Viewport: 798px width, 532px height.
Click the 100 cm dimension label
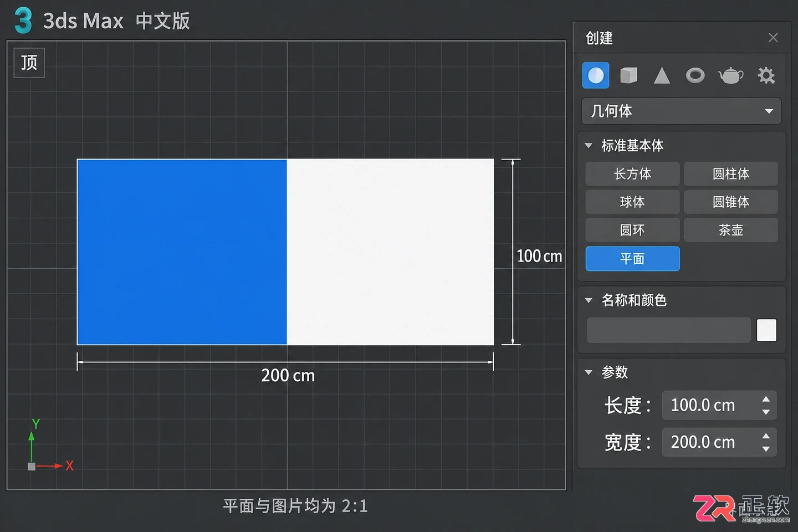[x=539, y=256]
